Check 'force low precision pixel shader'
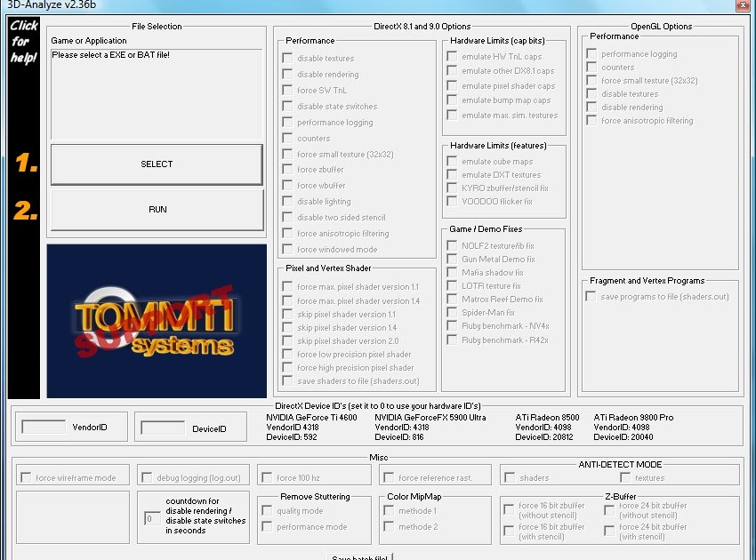 (x=287, y=354)
